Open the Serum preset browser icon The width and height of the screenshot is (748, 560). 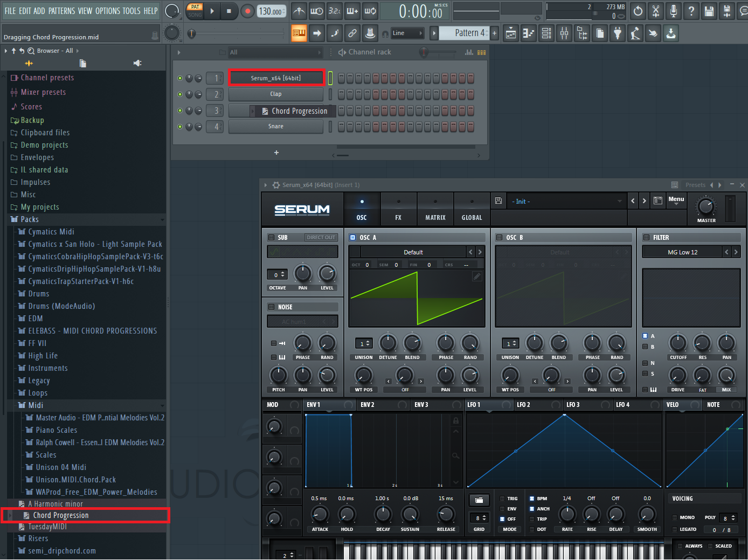658,201
